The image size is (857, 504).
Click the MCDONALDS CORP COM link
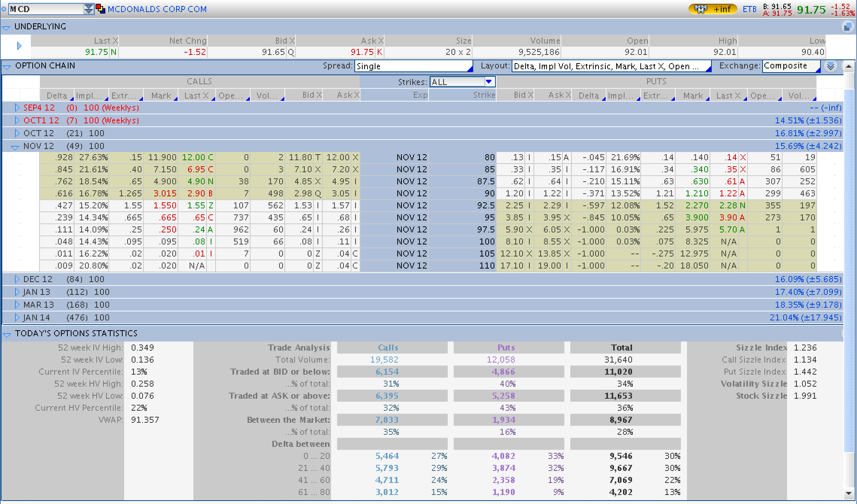click(x=157, y=9)
